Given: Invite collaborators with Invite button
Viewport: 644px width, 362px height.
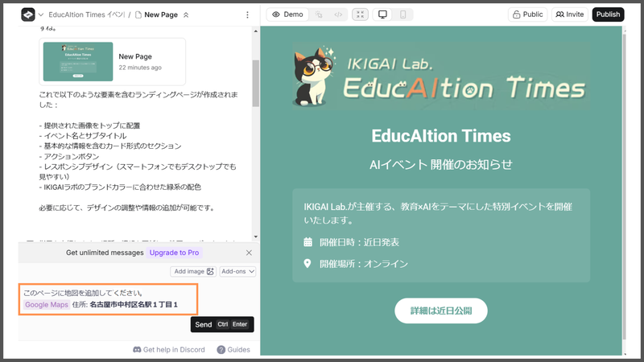Looking at the screenshot, I should (570, 14).
